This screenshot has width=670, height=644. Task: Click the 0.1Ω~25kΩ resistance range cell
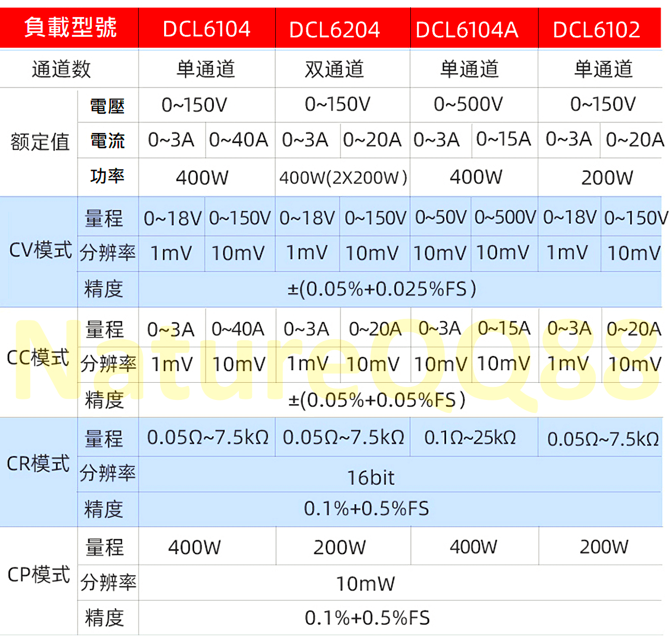pos(470,438)
